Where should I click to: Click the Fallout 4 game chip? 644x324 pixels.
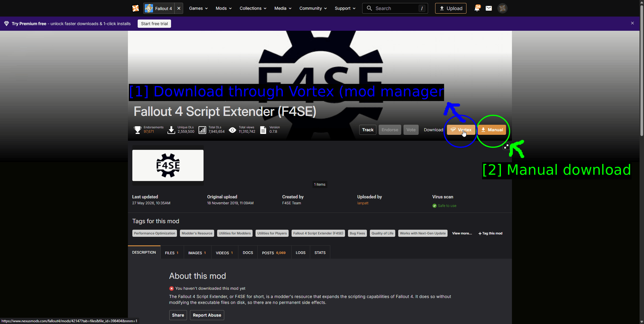click(159, 8)
